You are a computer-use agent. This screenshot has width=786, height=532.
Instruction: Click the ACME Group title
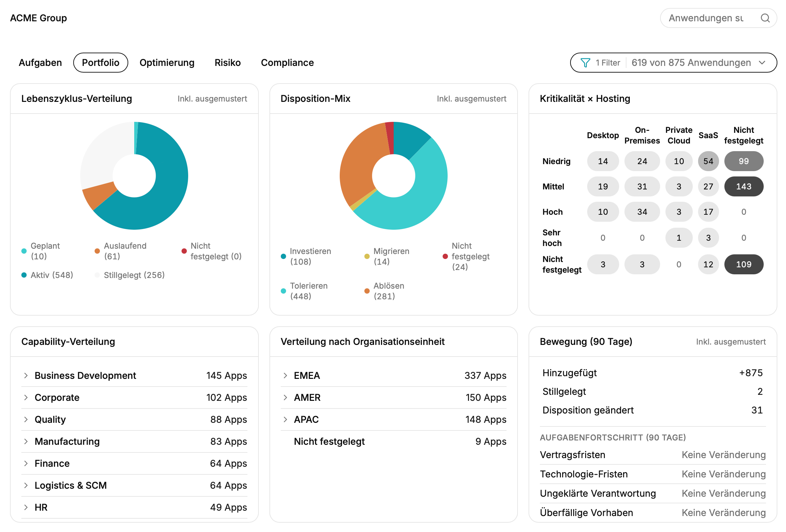pyautogui.click(x=39, y=18)
